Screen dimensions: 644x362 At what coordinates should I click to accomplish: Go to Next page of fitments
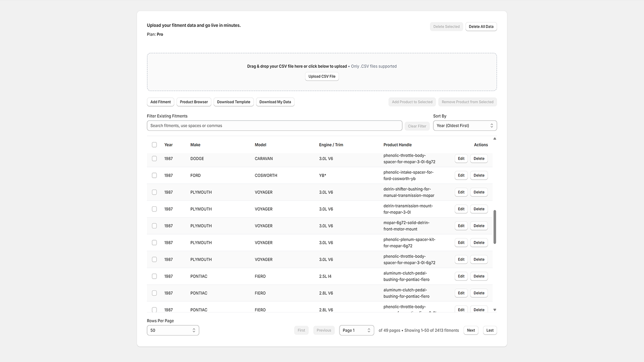click(x=471, y=330)
